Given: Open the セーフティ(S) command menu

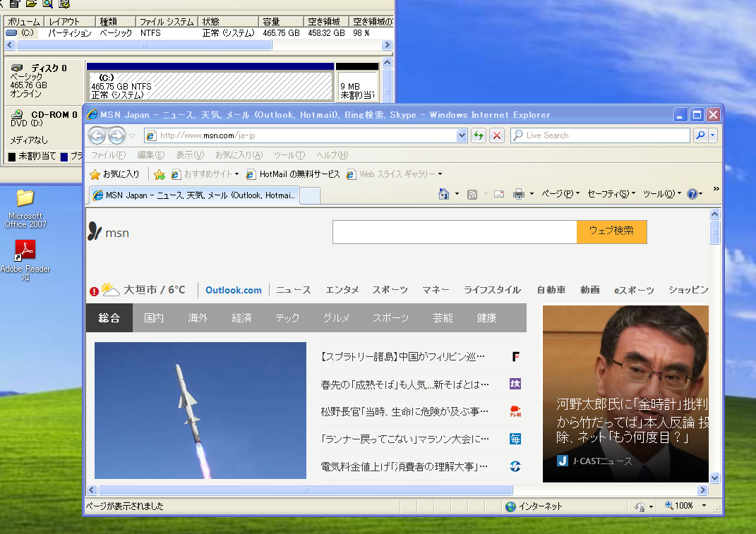Looking at the screenshot, I should (x=611, y=194).
